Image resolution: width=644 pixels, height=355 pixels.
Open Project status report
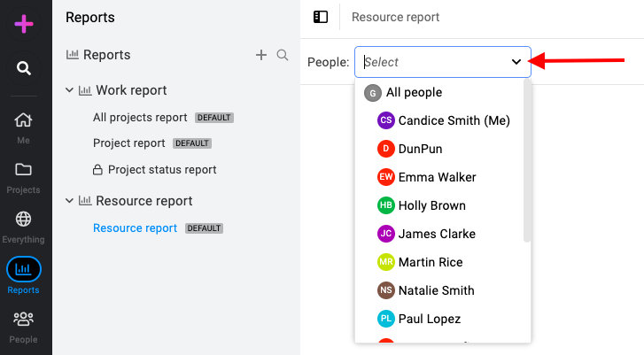pos(162,169)
